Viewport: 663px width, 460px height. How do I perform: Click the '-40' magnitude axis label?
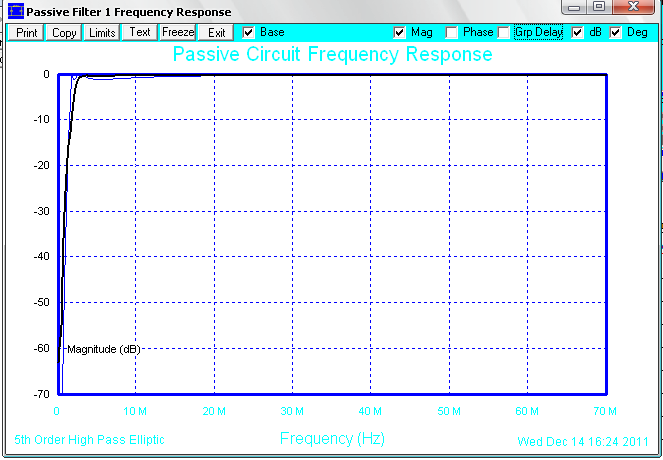point(41,256)
